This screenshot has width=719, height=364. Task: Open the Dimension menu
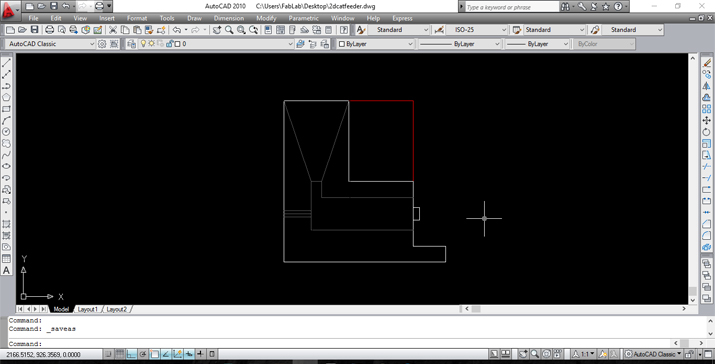[229, 18]
